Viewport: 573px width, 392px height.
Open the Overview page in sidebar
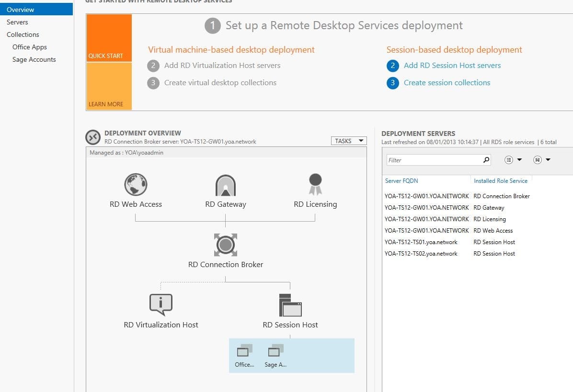(36, 10)
